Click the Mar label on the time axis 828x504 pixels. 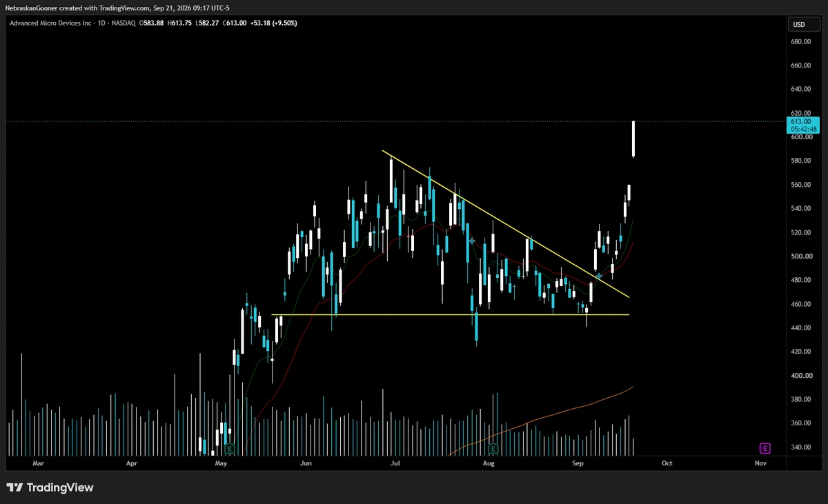pyautogui.click(x=38, y=464)
